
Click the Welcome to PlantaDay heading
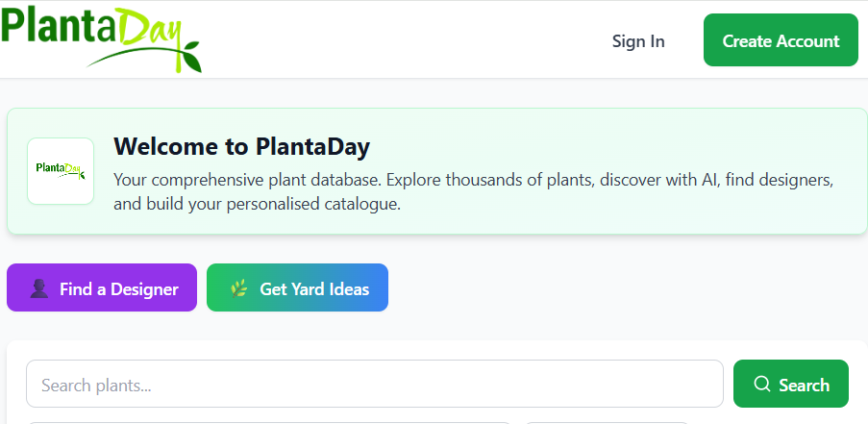point(241,147)
